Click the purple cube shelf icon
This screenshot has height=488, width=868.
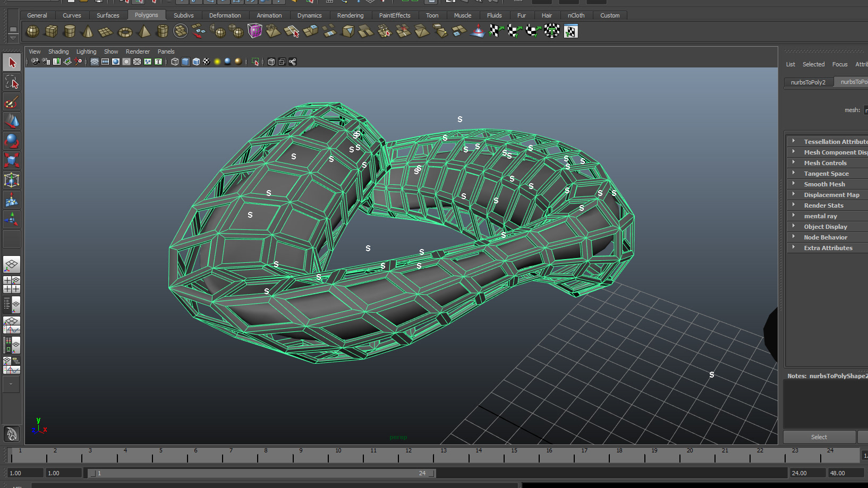[255, 31]
